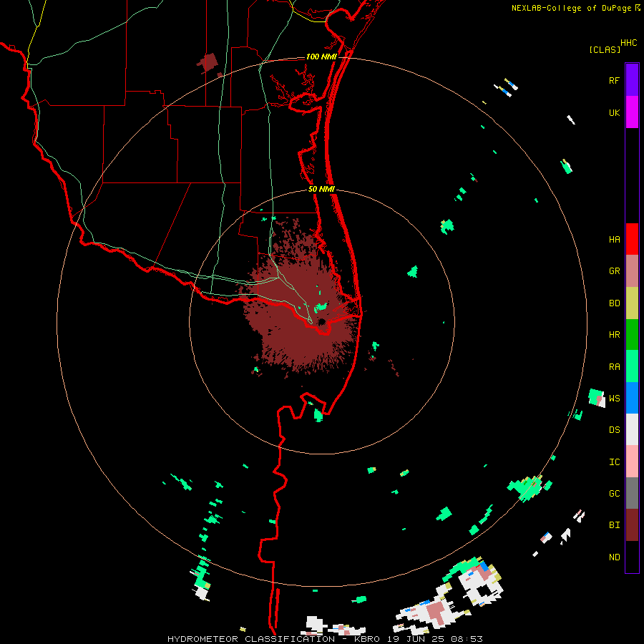Click the 'HR' legend label
This screenshot has width=644, height=644.
coord(614,335)
